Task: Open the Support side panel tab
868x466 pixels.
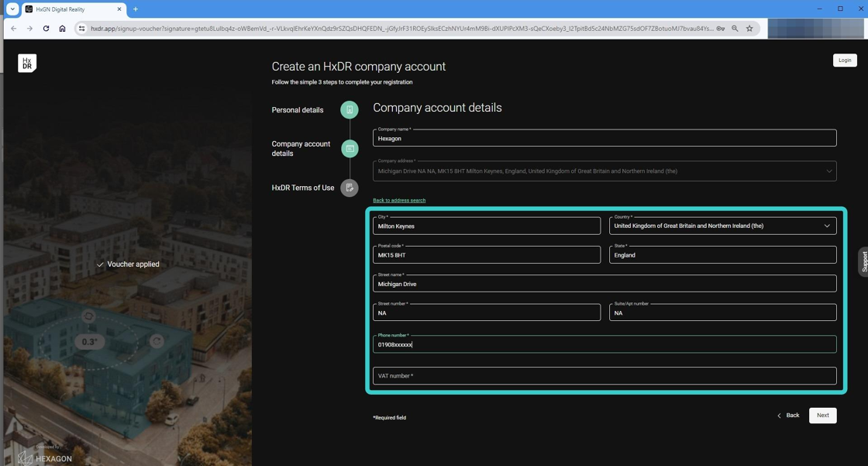Action: point(864,261)
